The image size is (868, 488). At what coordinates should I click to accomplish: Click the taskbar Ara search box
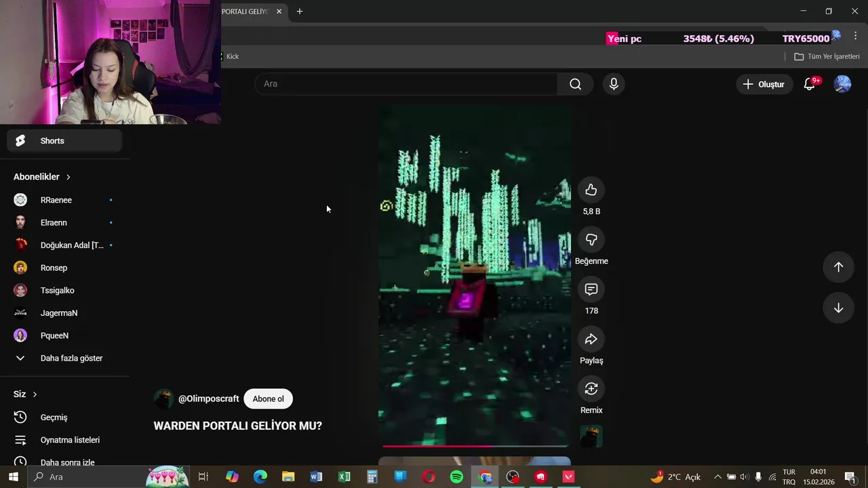pos(108,477)
